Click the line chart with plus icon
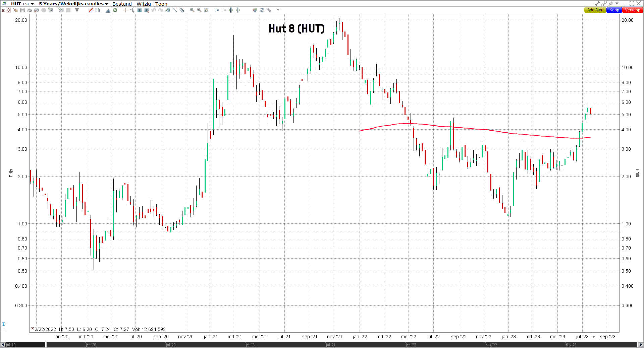 (x=61, y=10)
